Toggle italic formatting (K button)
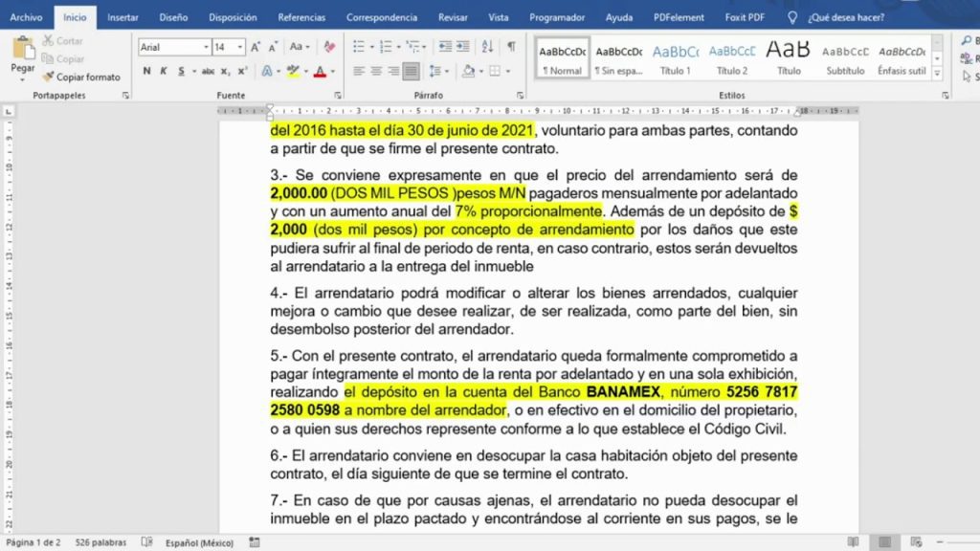This screenshot has width=980, height=551. pyautogui.click(x=165, y=71)
